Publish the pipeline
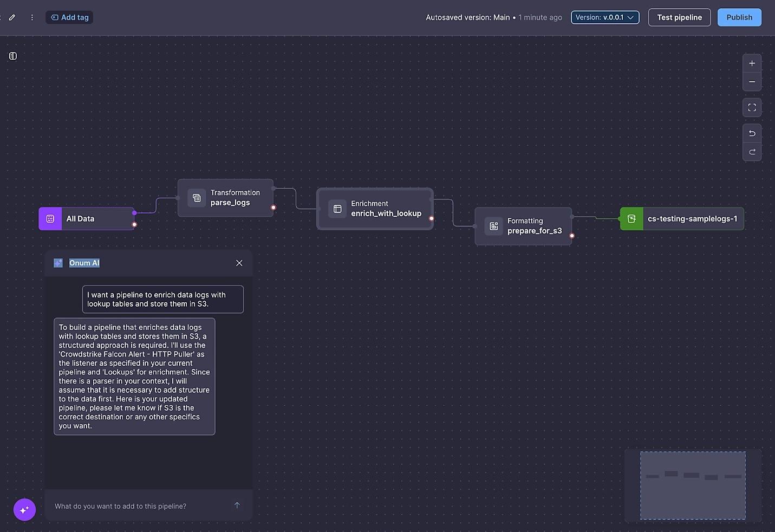Viewport: 775px width, 532px height. [739, 17]
